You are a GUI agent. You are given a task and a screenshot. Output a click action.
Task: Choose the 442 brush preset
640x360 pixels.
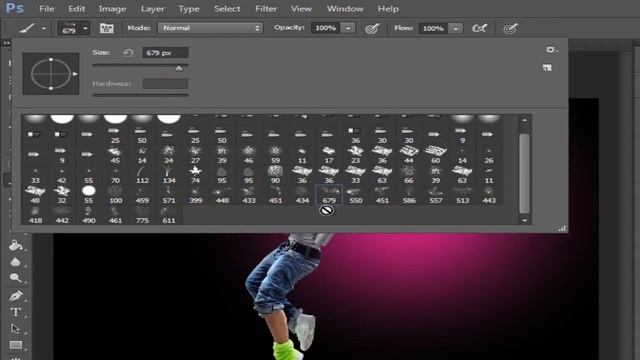click(x=62, y=215)
